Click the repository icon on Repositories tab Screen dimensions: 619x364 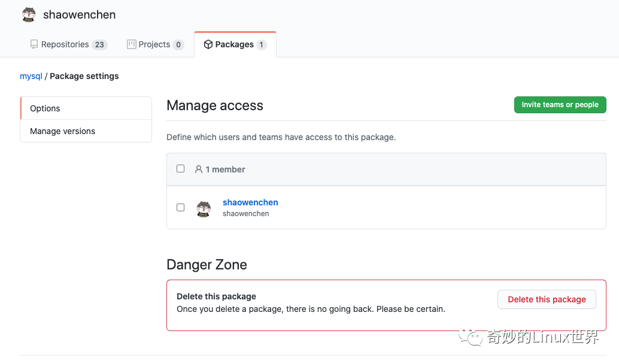(x=33, y=44)
